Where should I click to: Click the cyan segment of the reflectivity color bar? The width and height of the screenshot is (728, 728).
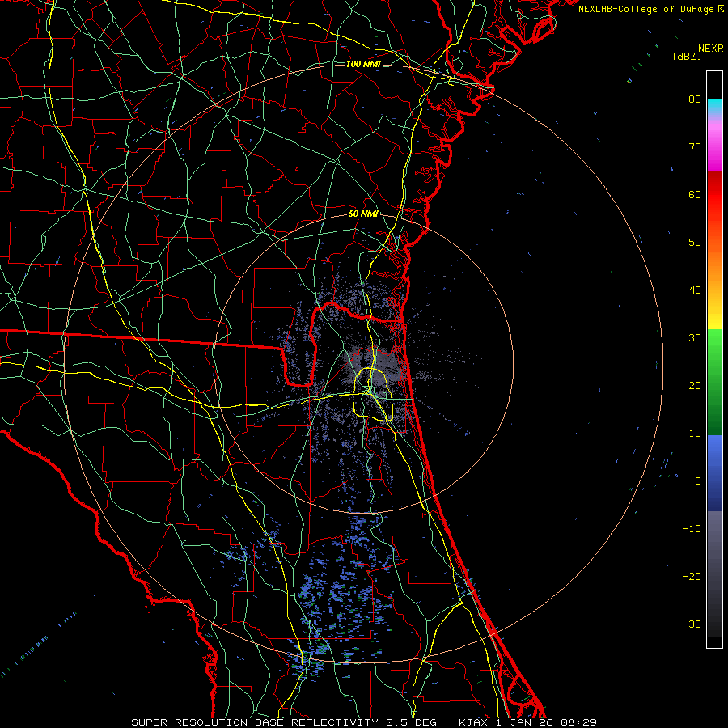(x=714, y=105)
